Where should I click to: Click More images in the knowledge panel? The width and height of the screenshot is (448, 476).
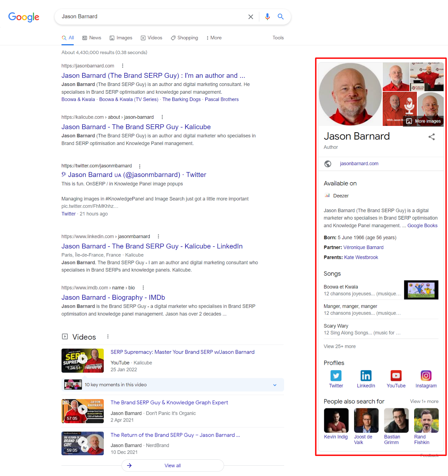pyautogui.click(x=423, y=121)
